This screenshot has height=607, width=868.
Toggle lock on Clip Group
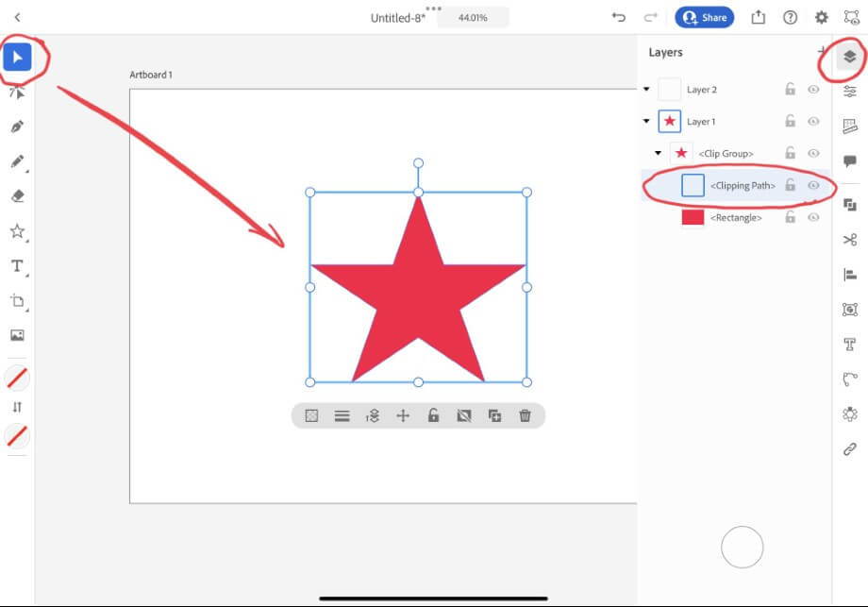[x=790, y=153]
